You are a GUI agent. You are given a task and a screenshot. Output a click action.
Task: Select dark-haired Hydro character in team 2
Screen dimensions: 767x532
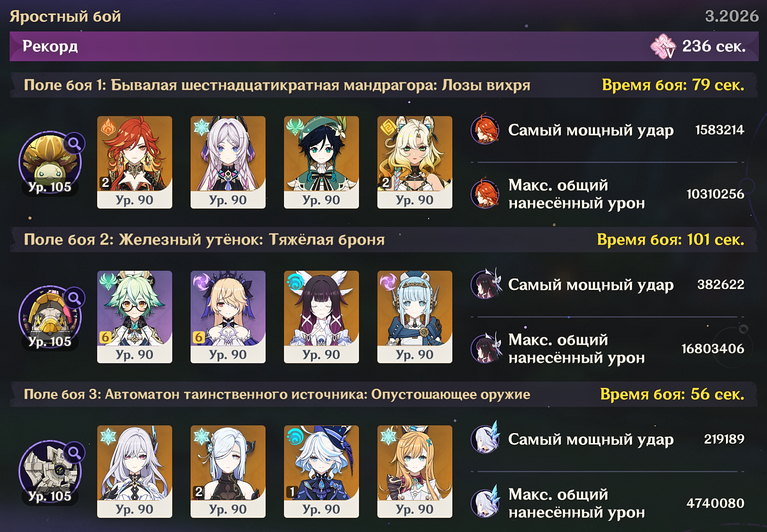321,317
